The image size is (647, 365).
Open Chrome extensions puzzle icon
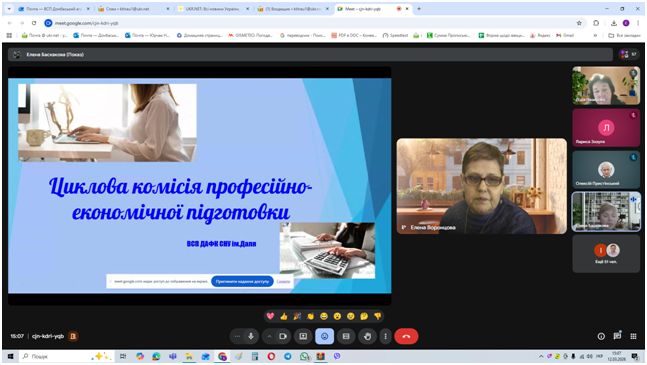(x=596, y=23)
